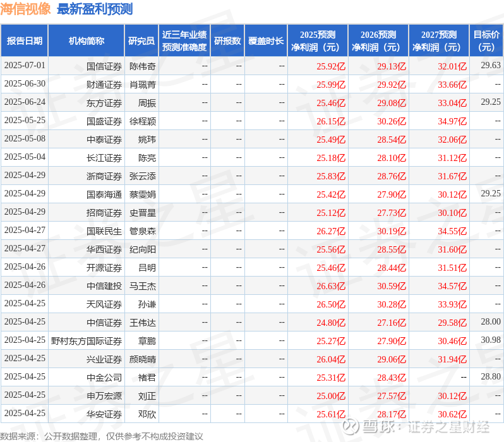Click researcher name 王伟达
This screenshot has height=442, width=504.
(143, 323)
